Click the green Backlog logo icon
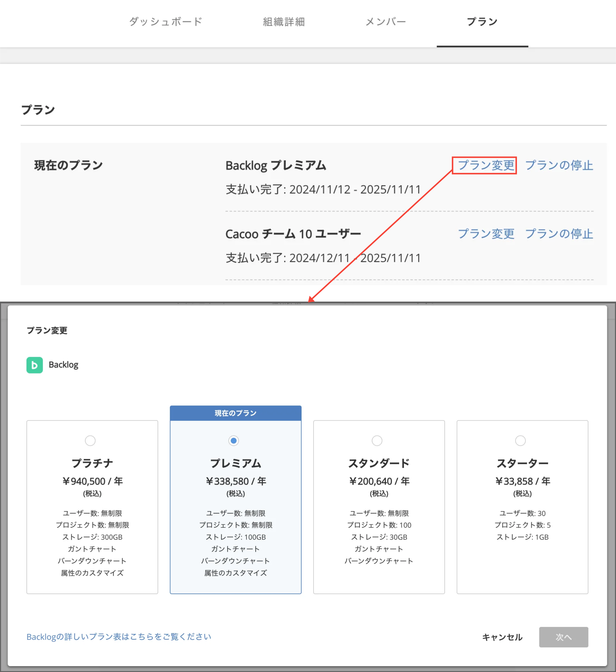 tap(35, 365)
